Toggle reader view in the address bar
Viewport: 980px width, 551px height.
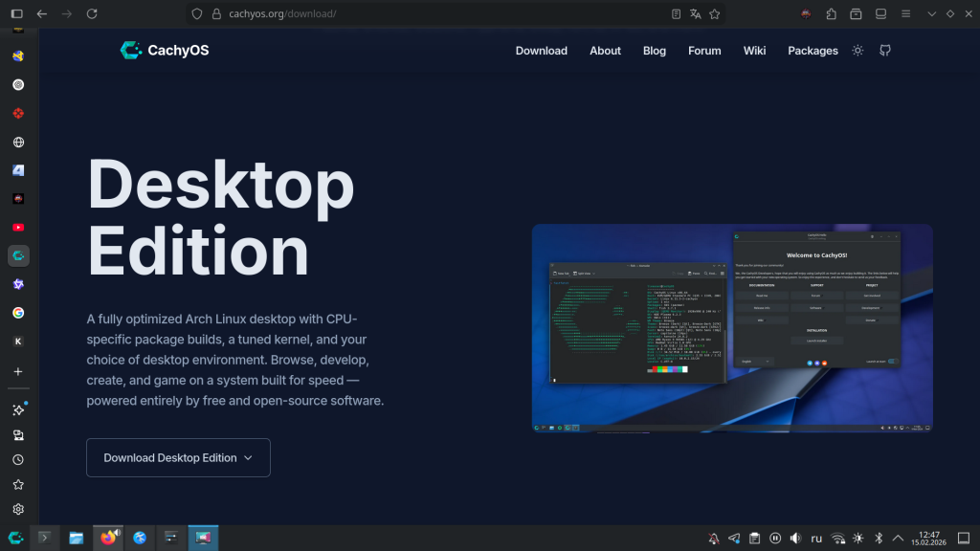click(x=677, y=14)
